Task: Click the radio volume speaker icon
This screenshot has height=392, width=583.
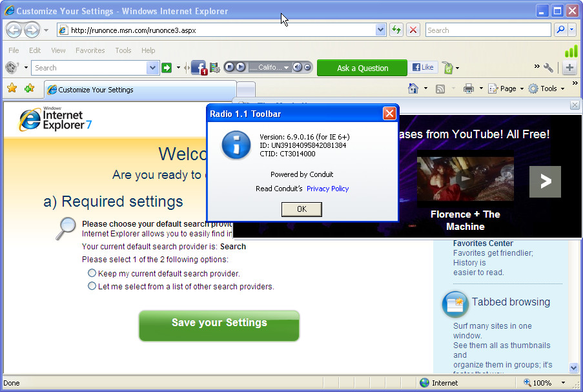Action: 297,67
